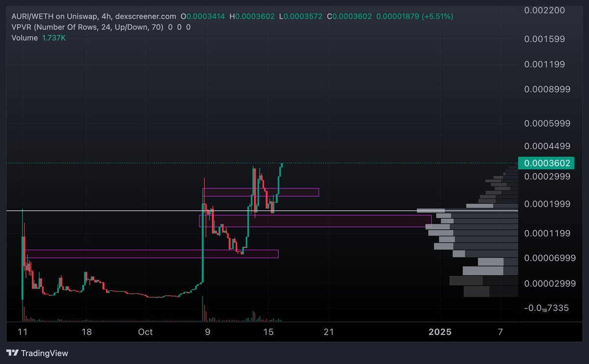Image resolution: width=589 pixels, height=364 pixels.
Task: Click price axis label 0.002200
Action: click(x=545, y=10)
